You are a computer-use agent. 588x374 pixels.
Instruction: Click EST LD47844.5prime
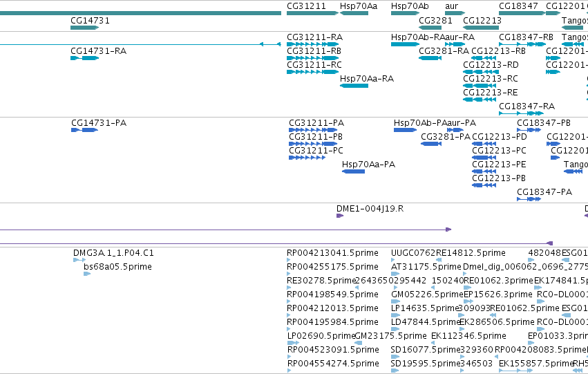[x=395, y=329]
